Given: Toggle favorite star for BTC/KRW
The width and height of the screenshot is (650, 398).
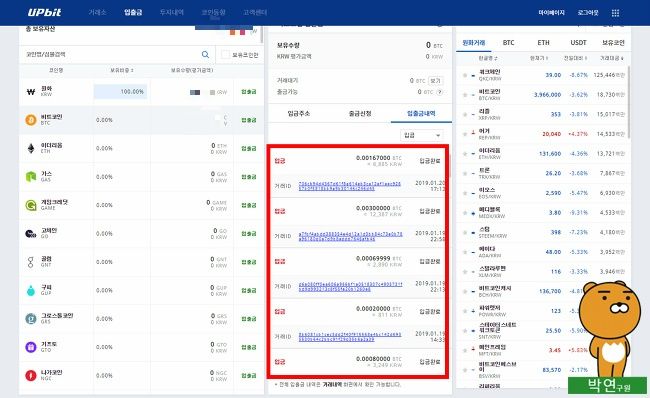Looking at the screenshot, I should click(465, 95).
